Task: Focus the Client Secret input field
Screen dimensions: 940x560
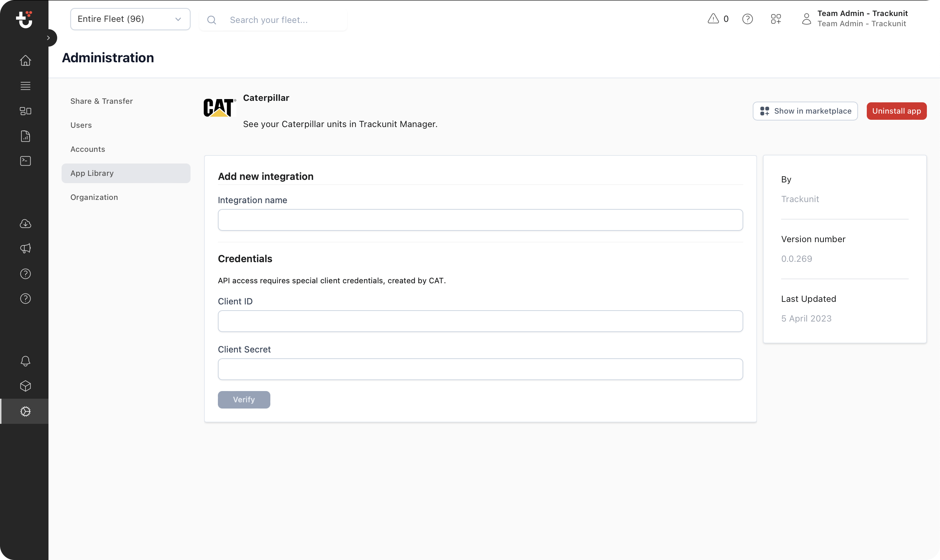Action: point(480,369)
